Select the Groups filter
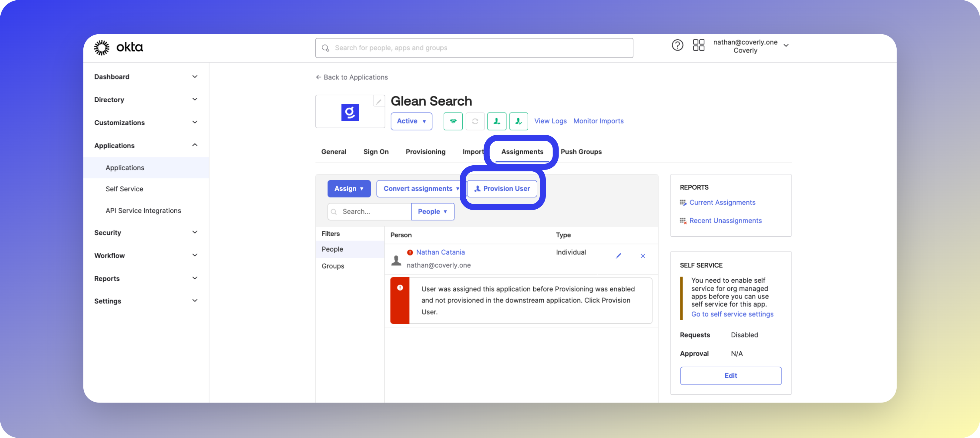The height and width of the screenshot is (438, 980). (333, 266)
